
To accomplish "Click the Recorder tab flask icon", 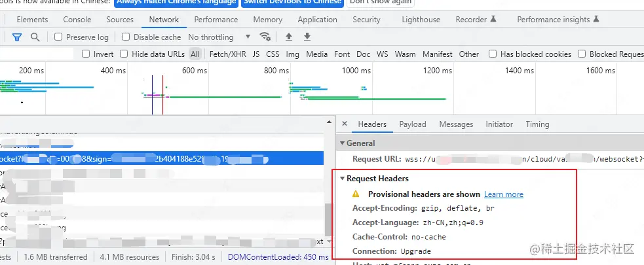I will (x=494, y=19).
